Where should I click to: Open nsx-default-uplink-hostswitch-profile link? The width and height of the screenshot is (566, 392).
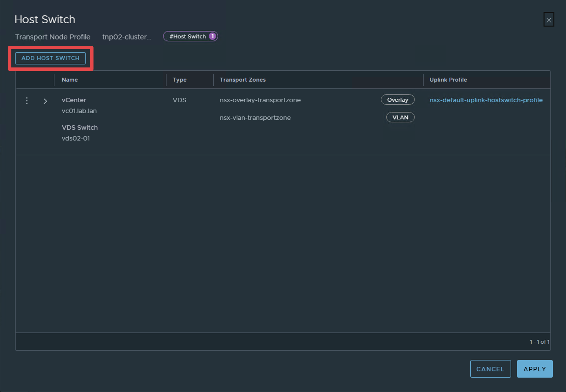(x=486, y=100)
